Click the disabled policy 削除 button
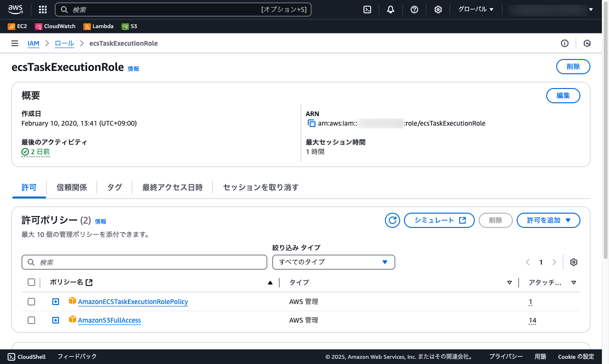Viewport: 609px width, 364px height. (495, 220)
